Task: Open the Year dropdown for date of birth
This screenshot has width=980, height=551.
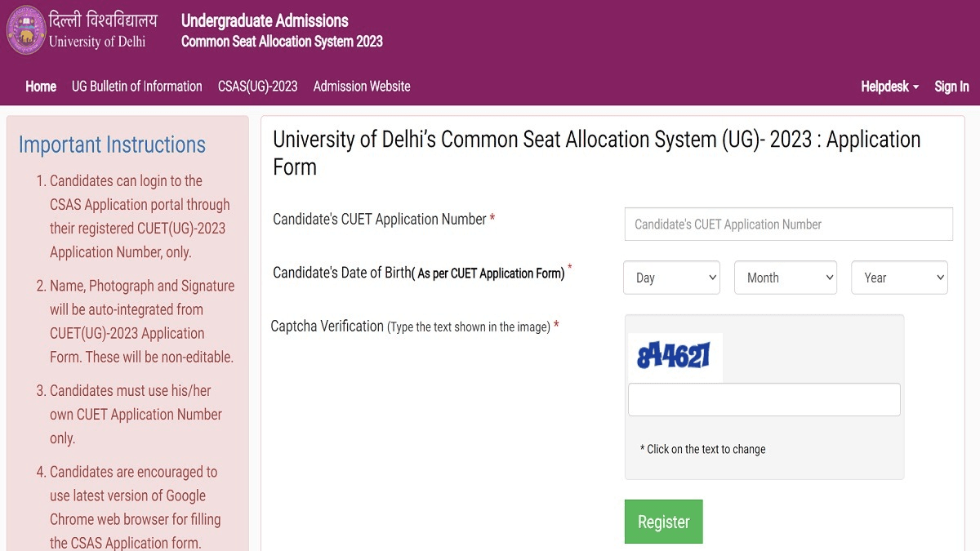Action: click(x=899, y=278)
